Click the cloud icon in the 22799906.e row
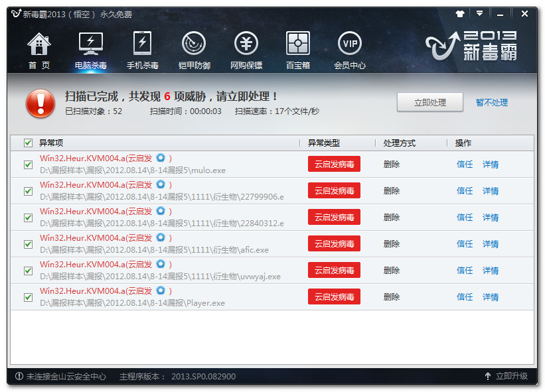Image resolution: width=545 pixels, height=392 pixels. click(161, 184)
